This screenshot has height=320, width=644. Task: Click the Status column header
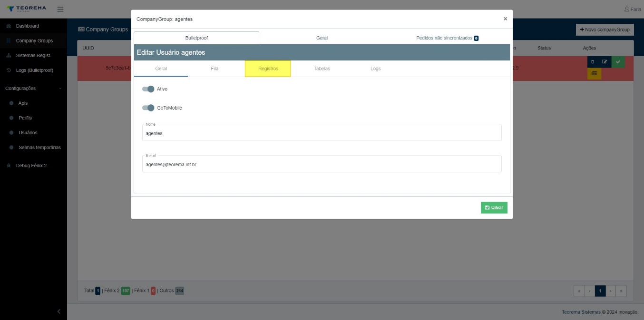pos(544,48)
